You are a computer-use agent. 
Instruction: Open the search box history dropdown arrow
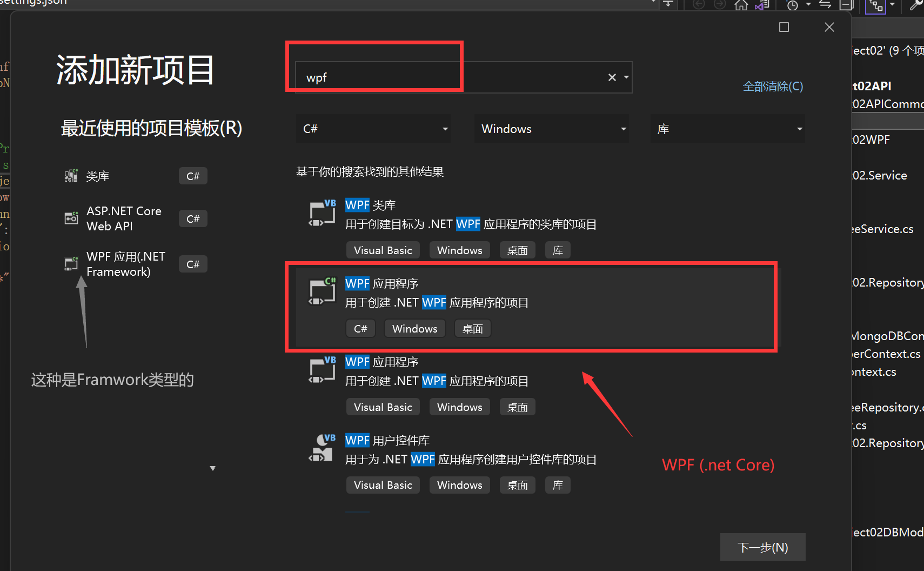coord(626,77)
